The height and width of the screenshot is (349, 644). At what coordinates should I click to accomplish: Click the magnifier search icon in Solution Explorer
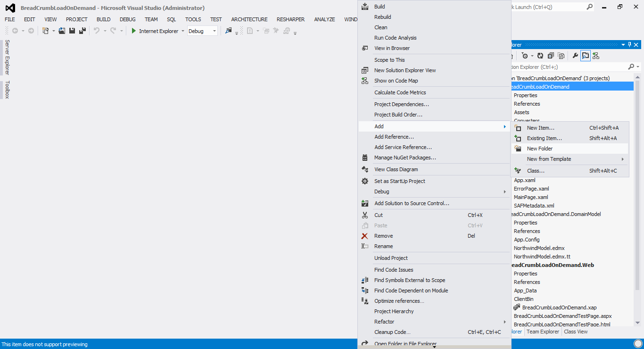631,67
